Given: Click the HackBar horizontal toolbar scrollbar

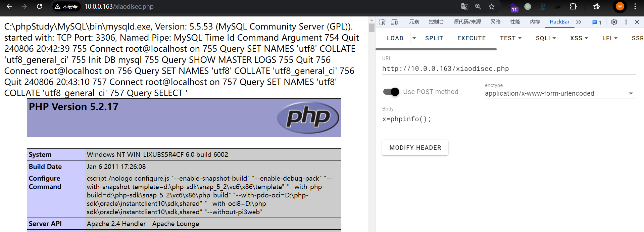Looking at the screenshot, I should pos(436,49).
